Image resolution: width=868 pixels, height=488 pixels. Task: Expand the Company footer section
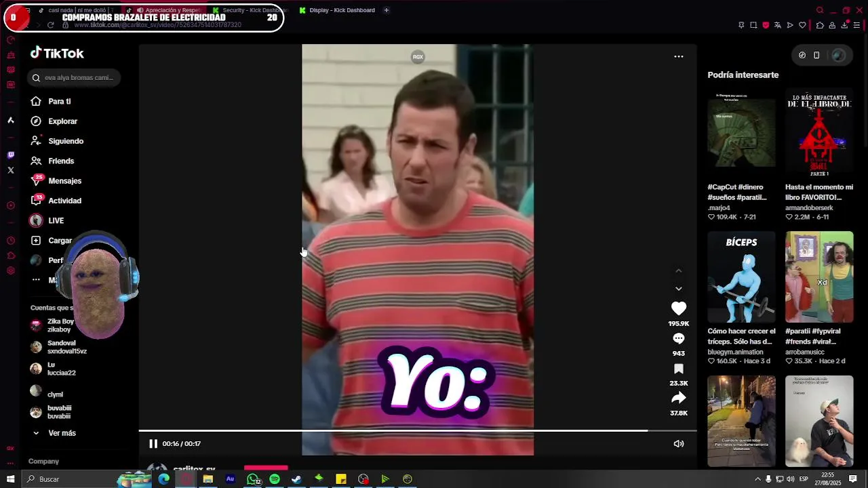coord(43,461)
